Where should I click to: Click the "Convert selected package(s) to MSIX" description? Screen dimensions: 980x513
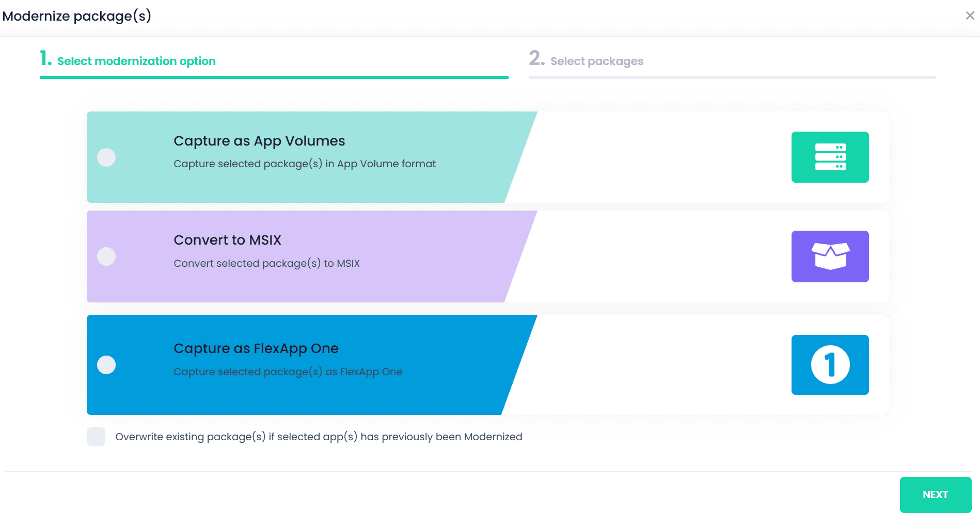coord(266,263)
